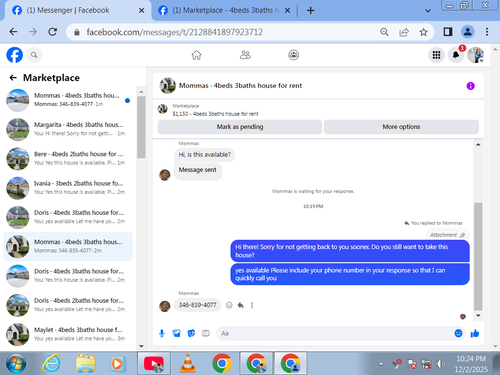Open the Facebook search magnifier
This screenshot has width=500, height=375.
[34, 55]
